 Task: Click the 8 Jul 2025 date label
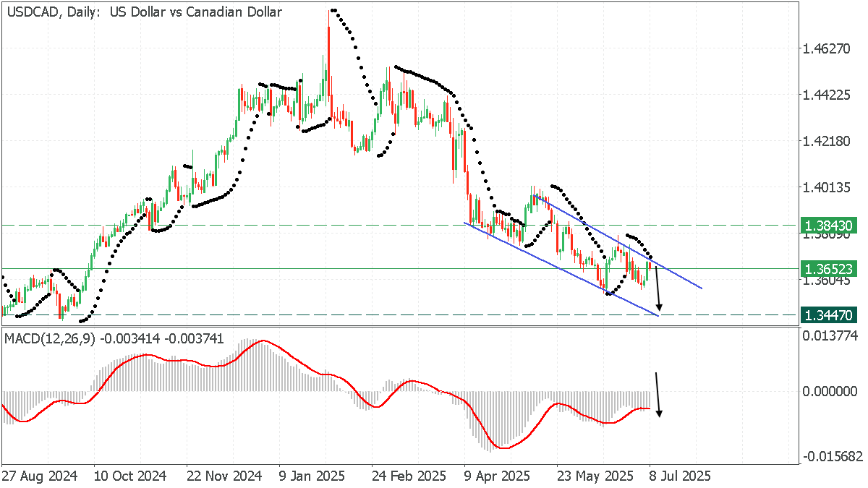[x=681, y=476]
